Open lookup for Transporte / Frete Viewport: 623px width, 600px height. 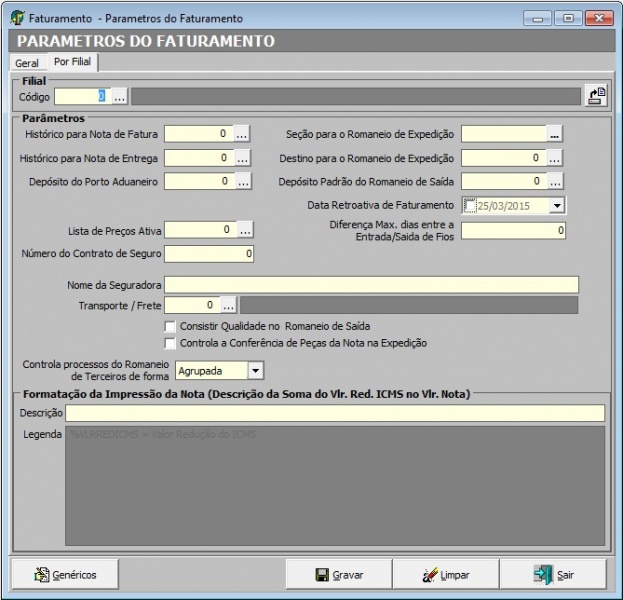point(228,305)
